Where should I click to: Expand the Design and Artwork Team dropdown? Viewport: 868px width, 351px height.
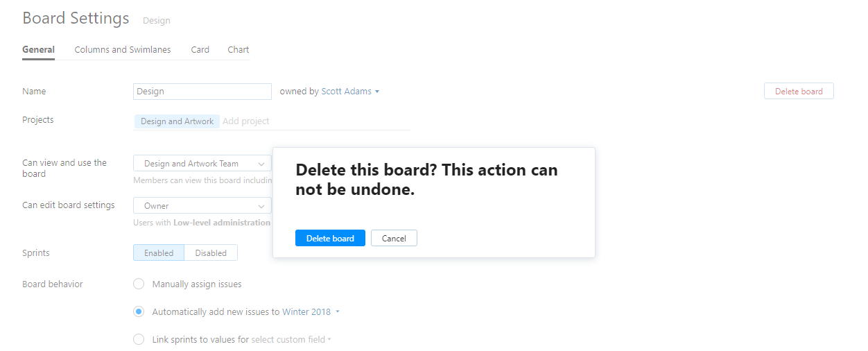[202, 164]
